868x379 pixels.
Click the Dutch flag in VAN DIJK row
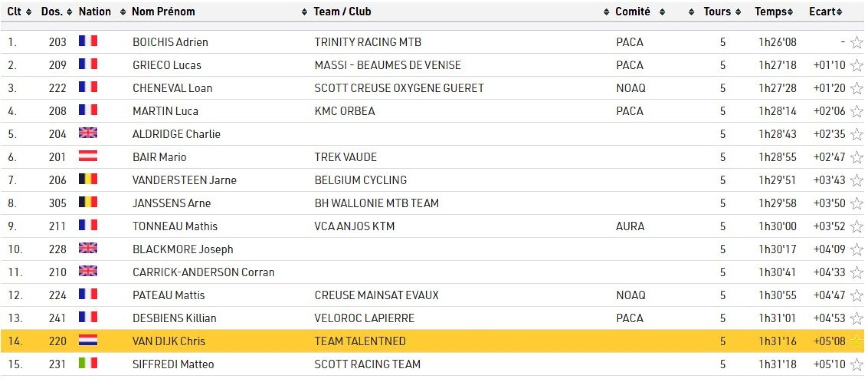click(88, 340)
